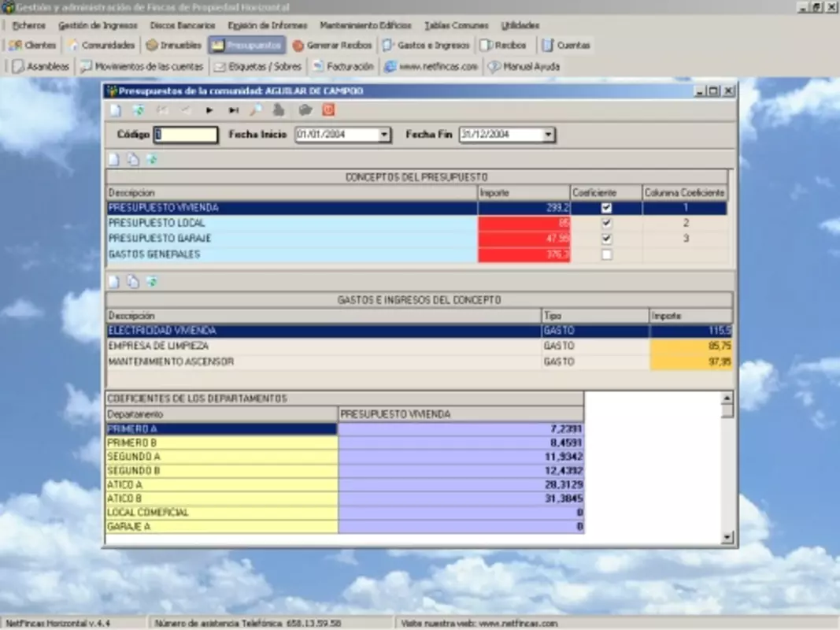840x630 pixels.
Task: Open the Asambleas toolbar section
Action: click(x=41, y=67)
